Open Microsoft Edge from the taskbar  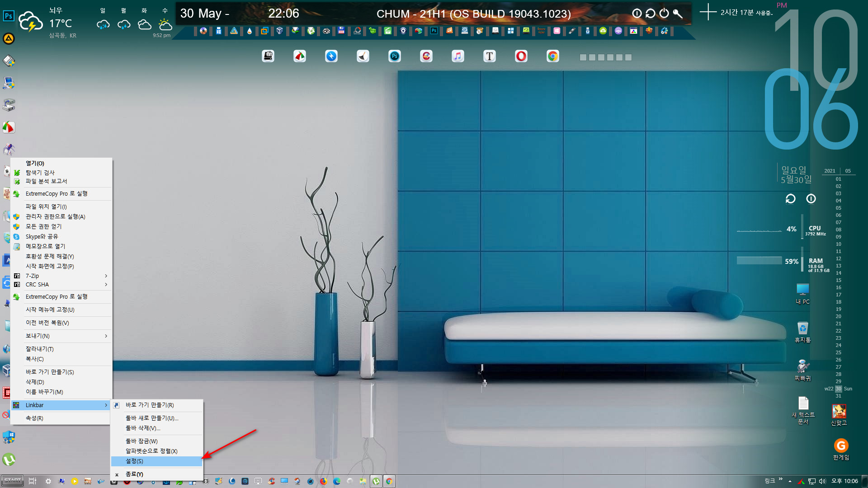pos(337,481)
